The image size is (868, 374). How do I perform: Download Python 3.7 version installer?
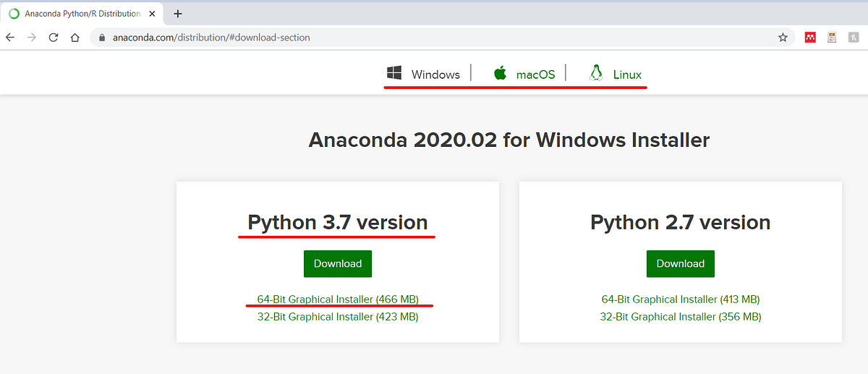(x=338, y=264)
